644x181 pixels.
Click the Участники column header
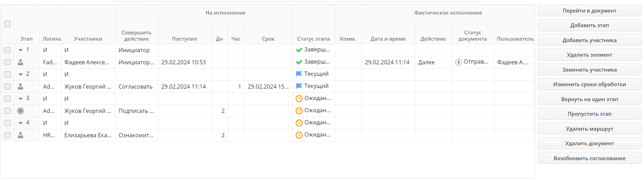88,39
